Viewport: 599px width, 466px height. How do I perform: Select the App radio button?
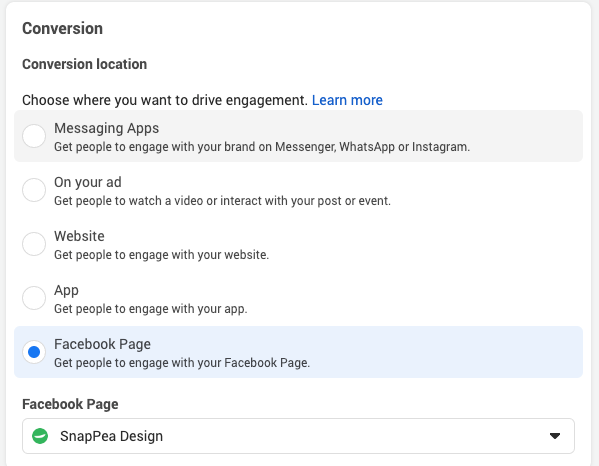[x=34, y=298]
